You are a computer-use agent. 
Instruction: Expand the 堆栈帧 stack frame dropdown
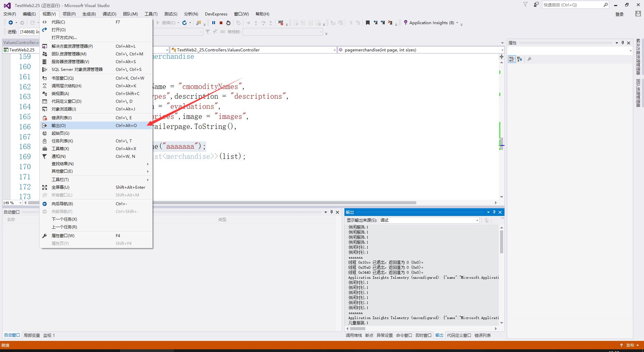pos(320,32)
